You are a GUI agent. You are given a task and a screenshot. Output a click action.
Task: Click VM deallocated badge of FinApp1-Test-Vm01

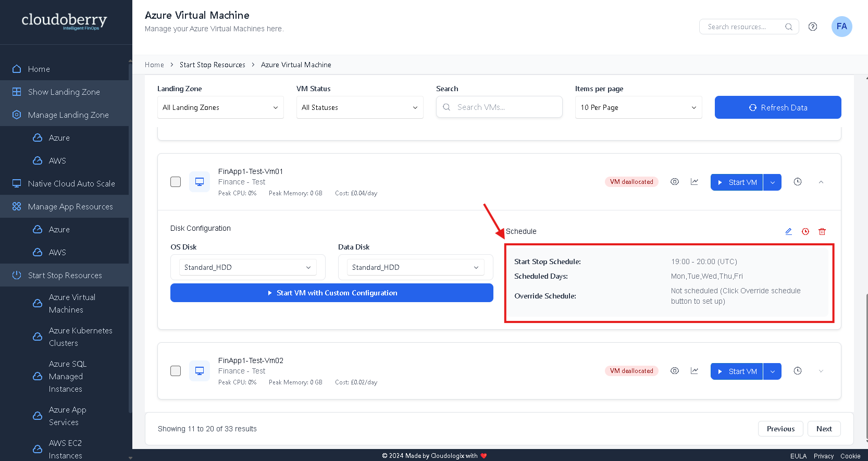(x=631, y=182)
